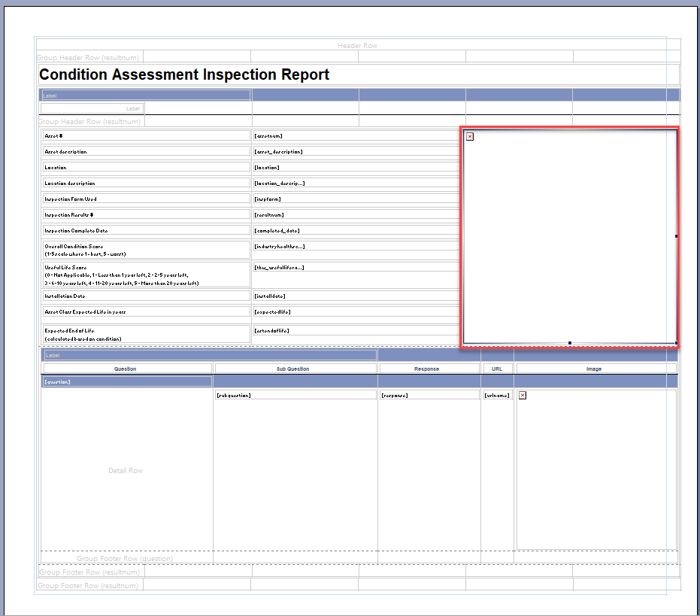Select the Response column header
This screenshot has width=700, height=616.
coord(429,369)
